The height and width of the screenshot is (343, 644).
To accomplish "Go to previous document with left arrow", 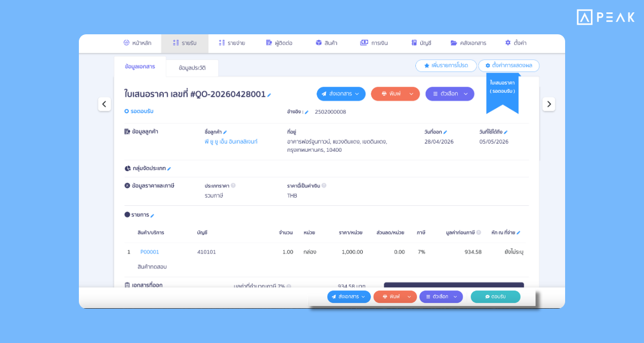I will click(x=105, y=105).
